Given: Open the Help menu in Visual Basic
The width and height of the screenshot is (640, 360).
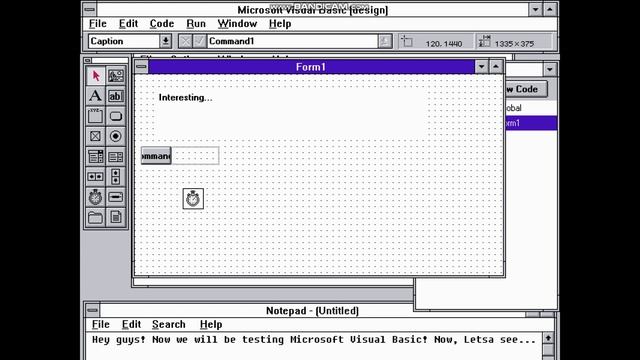Looking at the screenshot, I should [x=280, y=24].
